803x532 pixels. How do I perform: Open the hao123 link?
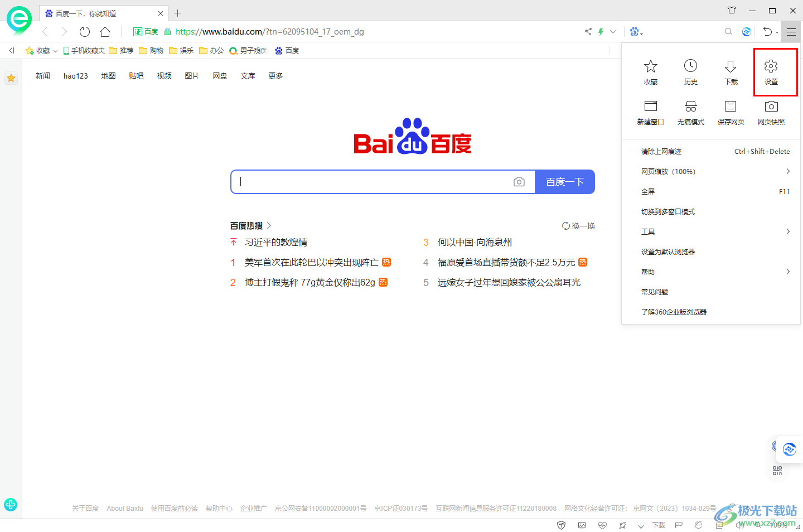(x=76, y=76)
